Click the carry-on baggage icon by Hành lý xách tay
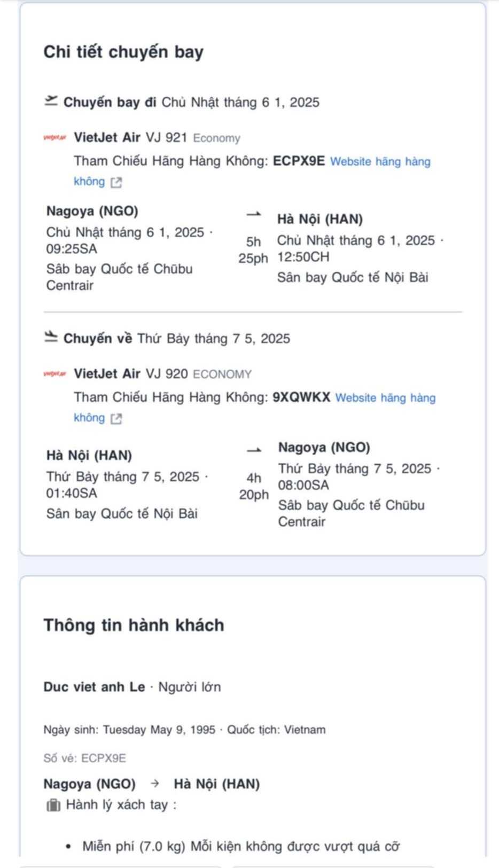 53,805
